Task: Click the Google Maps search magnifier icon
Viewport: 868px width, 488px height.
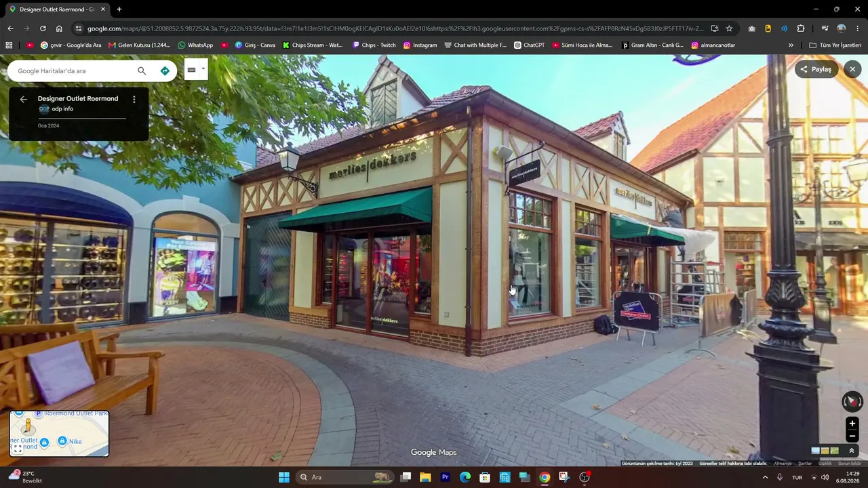Action: (142, 70)
